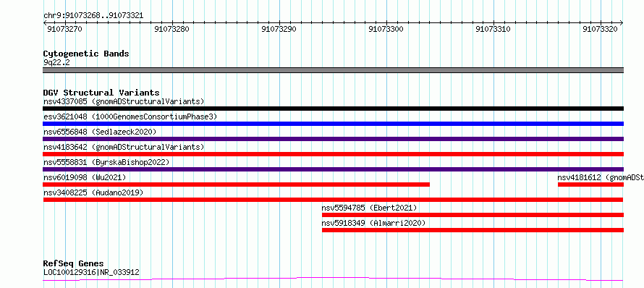Click the short red nsv4181612 variant bar
The image size is (644, 288).
590,185
